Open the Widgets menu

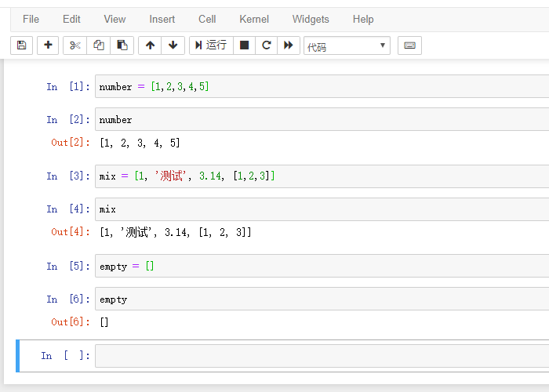(x=311, y=19)
